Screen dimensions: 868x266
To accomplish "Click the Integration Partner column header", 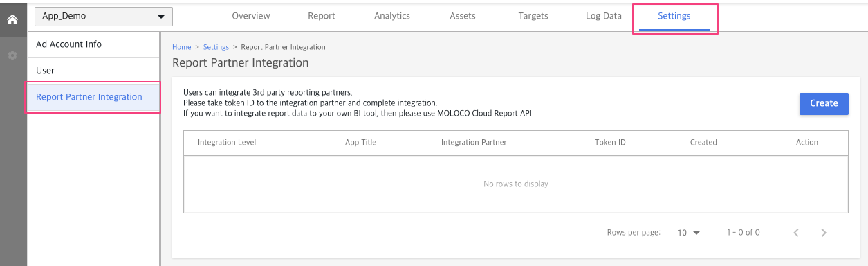I will (474, 143).
